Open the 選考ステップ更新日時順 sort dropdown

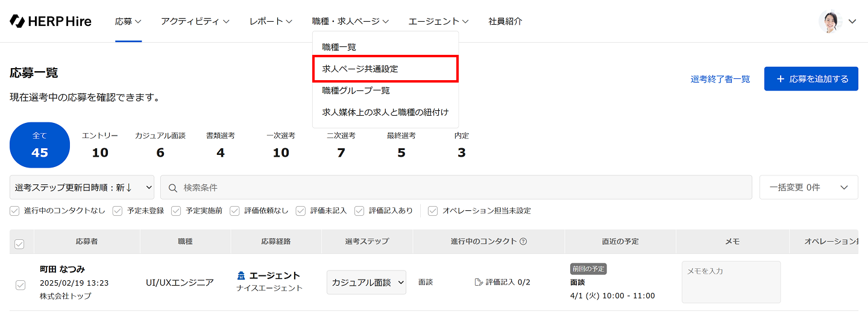click(x=82, y=187)
